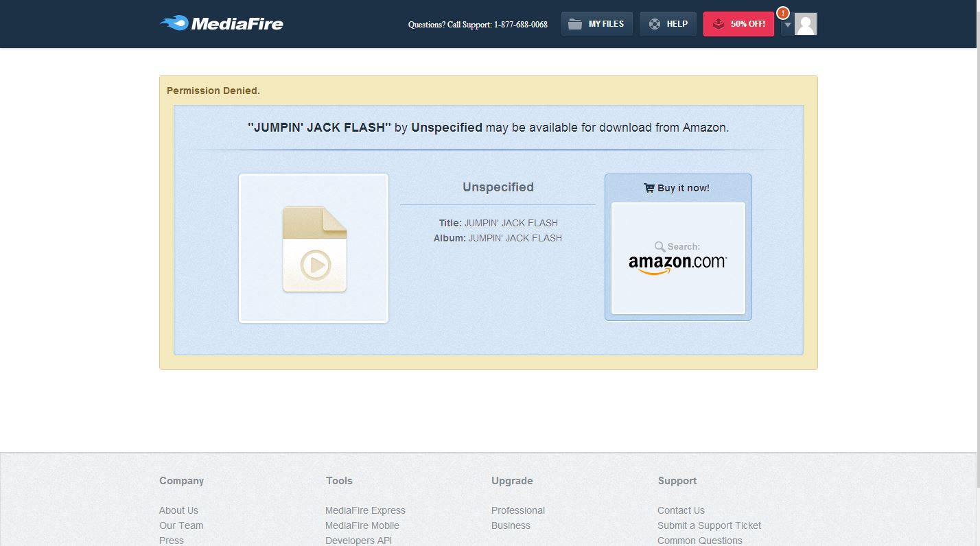Open the Press footer link
This screenshot has width=980, height=546.
pos(172,541)
